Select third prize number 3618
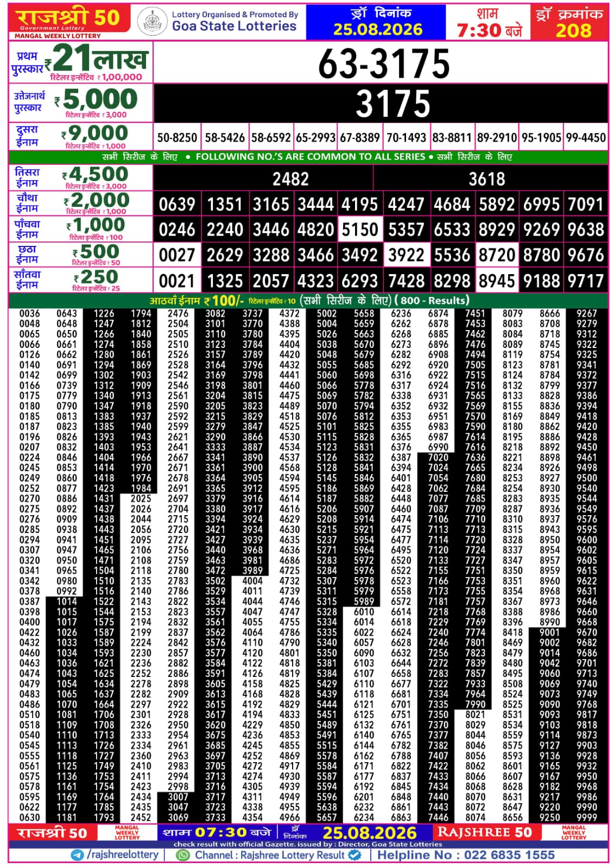Viewport: 614px width, 868px height. click(x=487, y=179)
